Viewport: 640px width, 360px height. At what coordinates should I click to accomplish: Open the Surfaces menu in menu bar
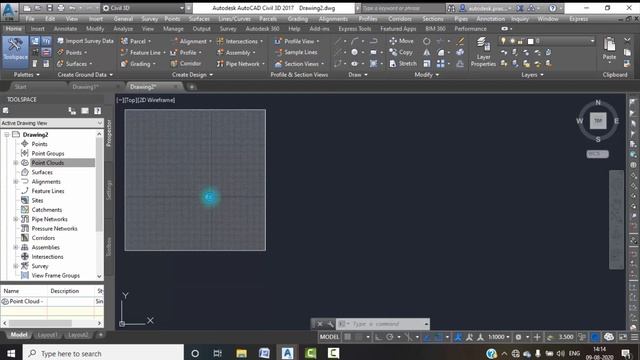click(x=199, y=19)
